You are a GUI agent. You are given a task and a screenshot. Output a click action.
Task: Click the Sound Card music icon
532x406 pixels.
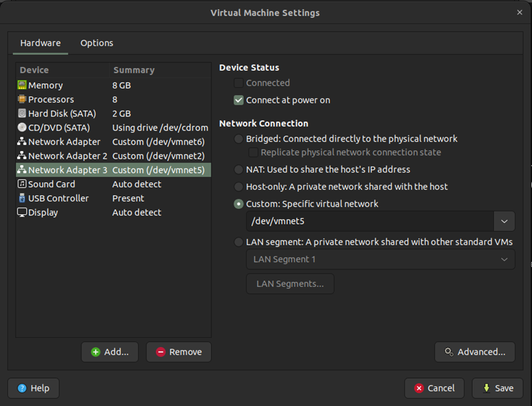pyautogui.click(x=22, y=184)
